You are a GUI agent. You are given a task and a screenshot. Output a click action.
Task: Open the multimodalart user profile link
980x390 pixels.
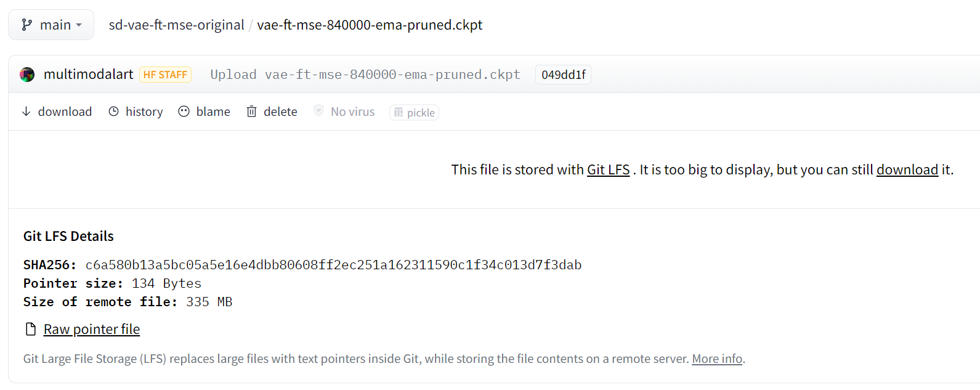pyautogui.click(x=88, y=75)
